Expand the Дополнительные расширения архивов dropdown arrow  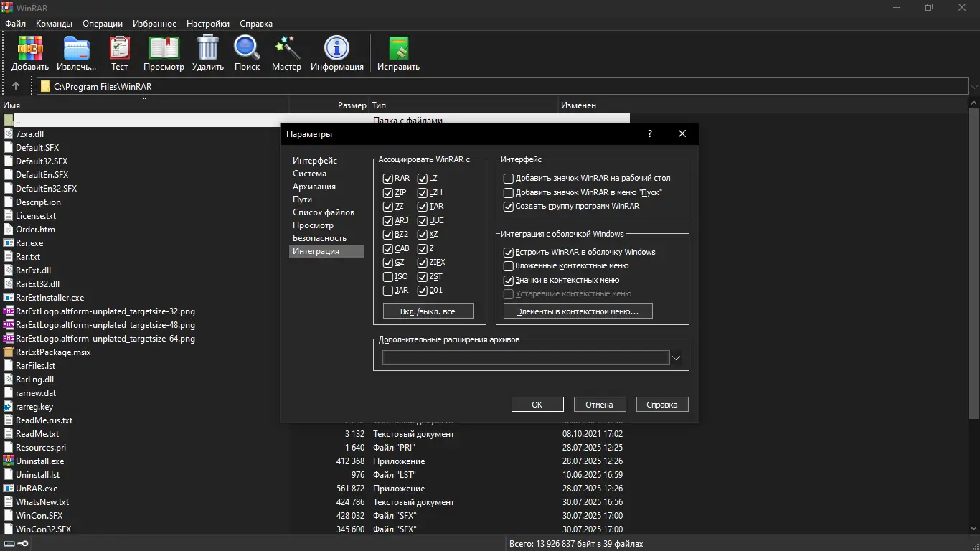[x=676, y=358]
